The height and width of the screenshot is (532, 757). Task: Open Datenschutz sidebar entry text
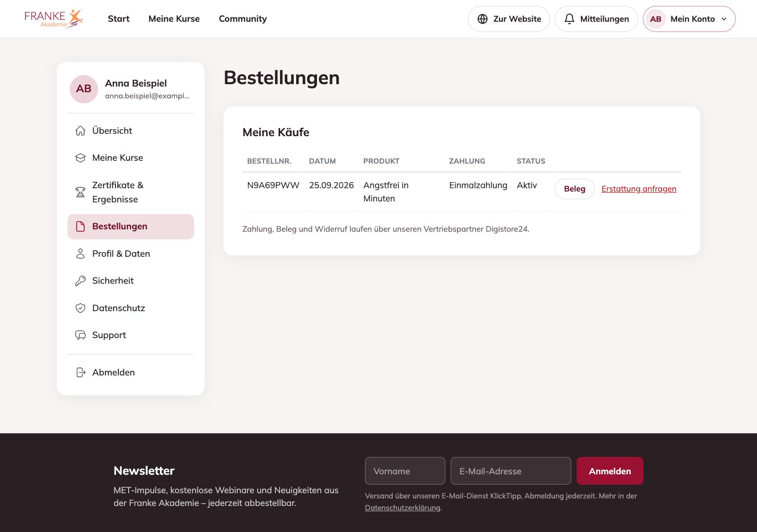point(119,308)
